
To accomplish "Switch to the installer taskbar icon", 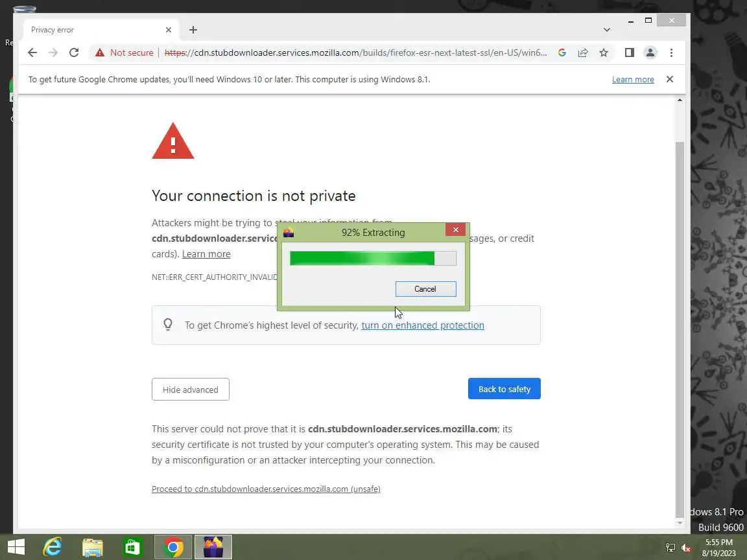I will coord(213,547).
